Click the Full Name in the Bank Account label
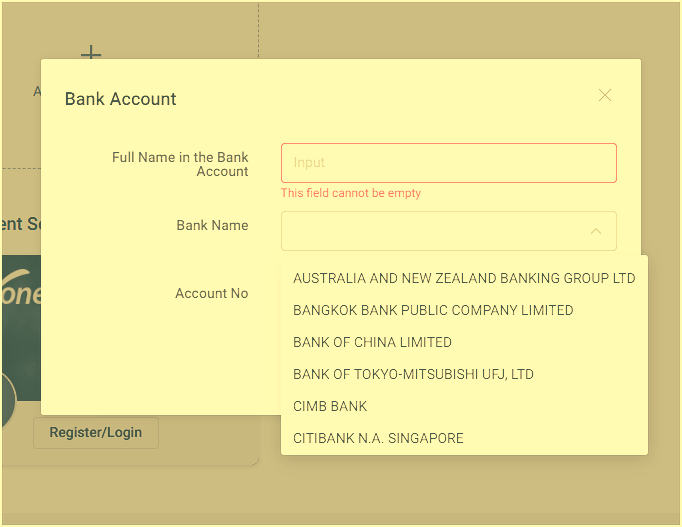 tap(180, 164)
